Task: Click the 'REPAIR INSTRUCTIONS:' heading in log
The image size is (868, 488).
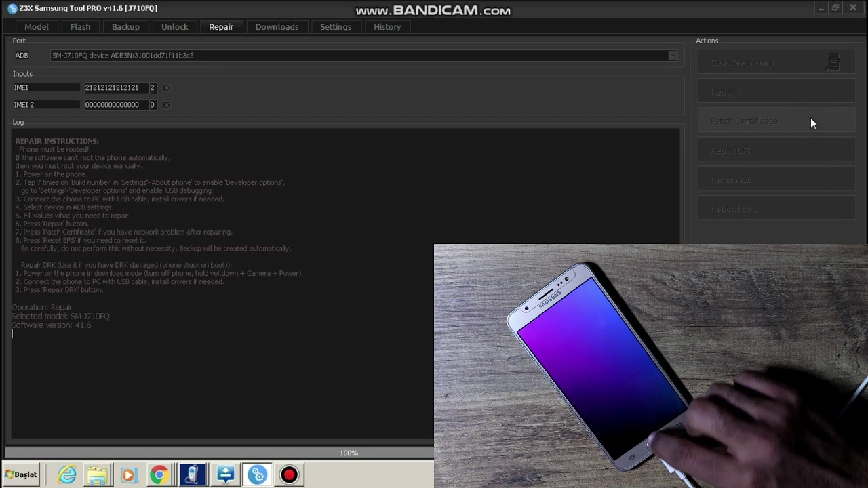Action: pos(57,141)
